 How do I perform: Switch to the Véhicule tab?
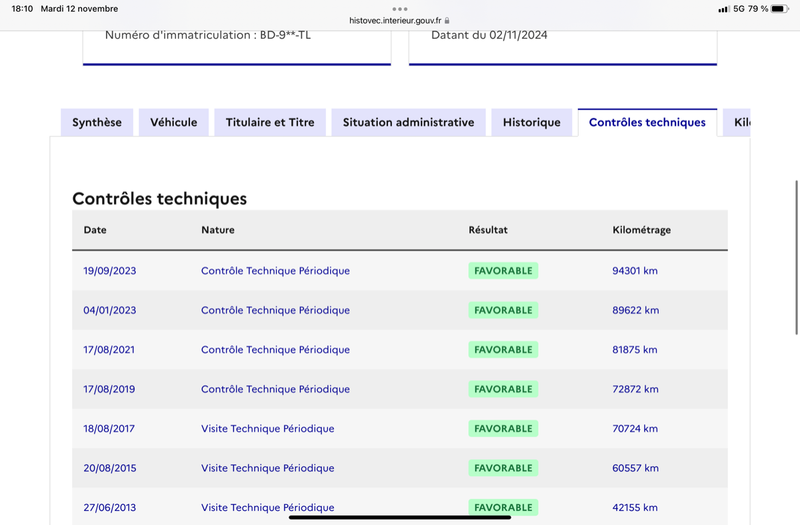click(x=173, y=122)
